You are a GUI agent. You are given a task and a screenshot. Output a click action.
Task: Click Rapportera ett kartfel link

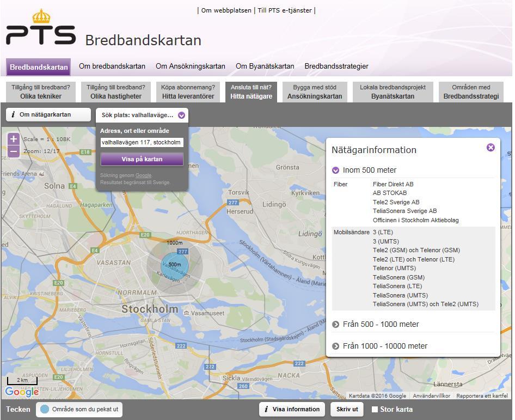(x=482, y=395)
